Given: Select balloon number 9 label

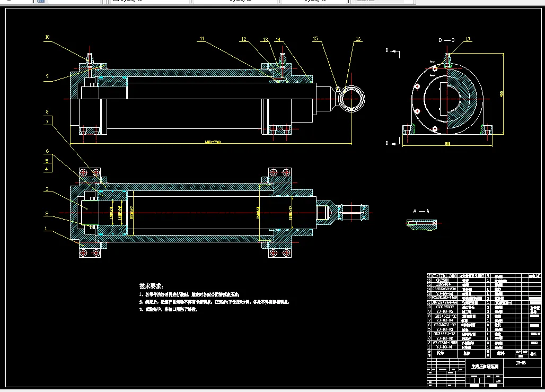Looking at the screenshot, I should [47, 76].
